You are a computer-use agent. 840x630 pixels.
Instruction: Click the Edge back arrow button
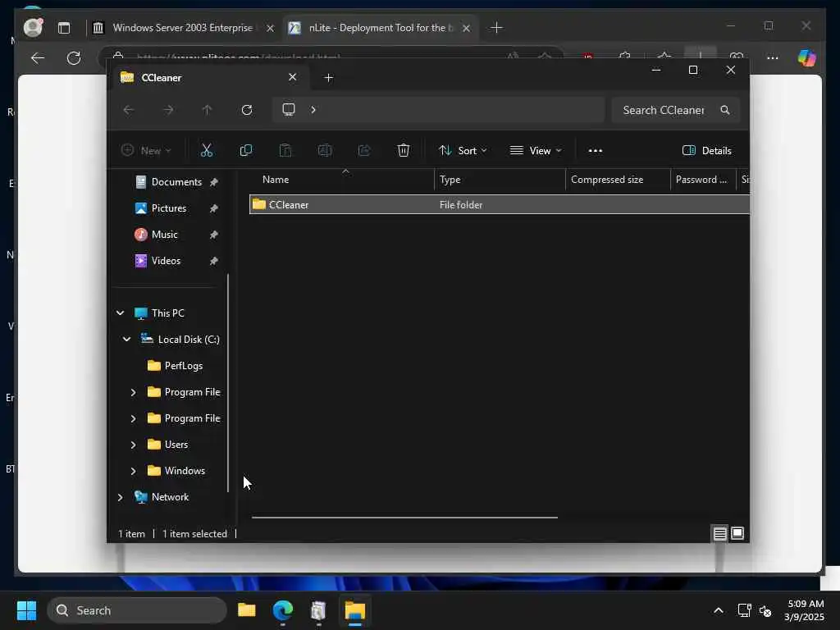38,58
